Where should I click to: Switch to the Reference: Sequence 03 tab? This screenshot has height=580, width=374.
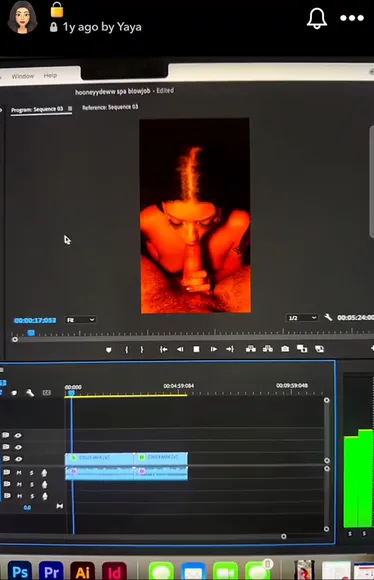point(110,107)
